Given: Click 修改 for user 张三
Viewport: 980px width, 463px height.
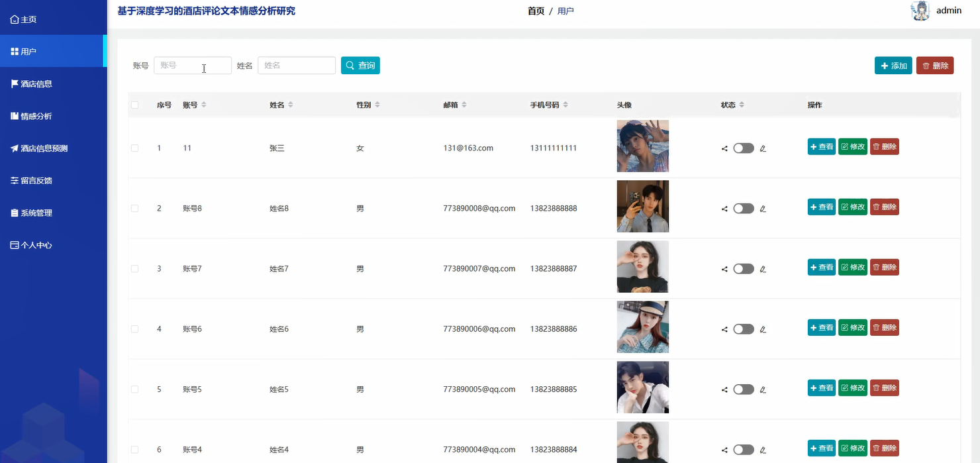Looking at the screenshot, I should click(x=853, y=146).
